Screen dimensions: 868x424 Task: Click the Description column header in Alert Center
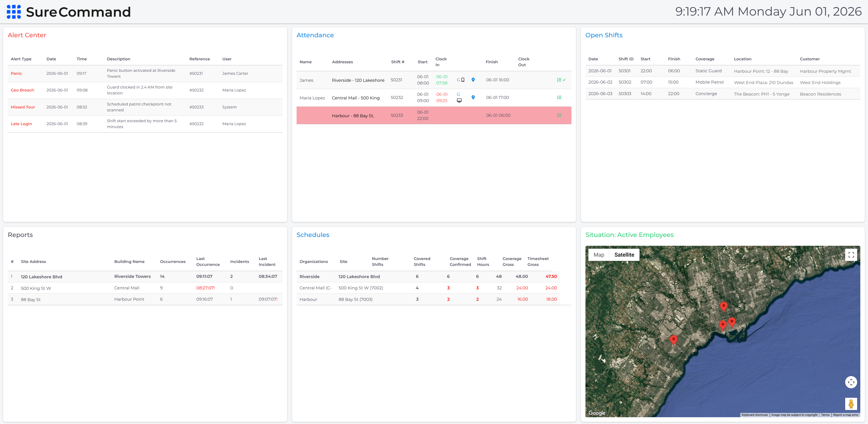[x=119, y=59]
